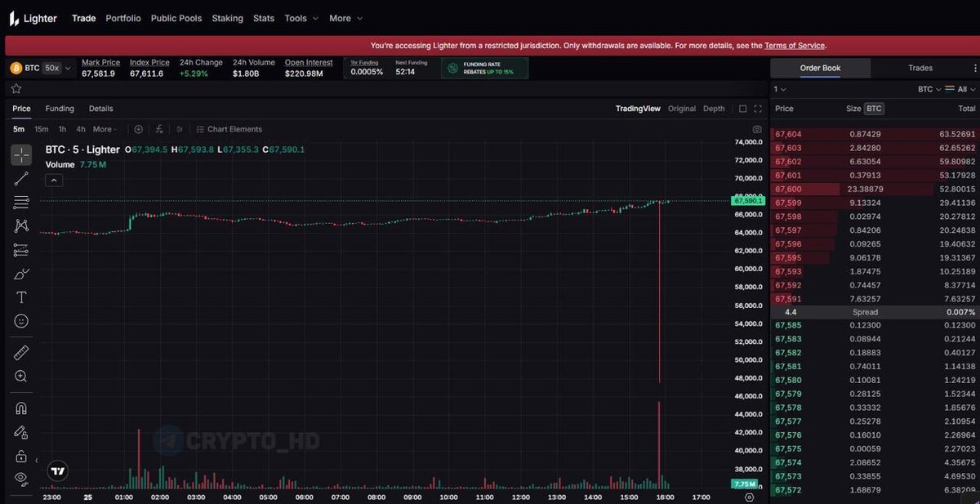Toggle stay in drawing mode
This screenshot has width=980, height=504.
pyautogui.click(x=21, y=432)
